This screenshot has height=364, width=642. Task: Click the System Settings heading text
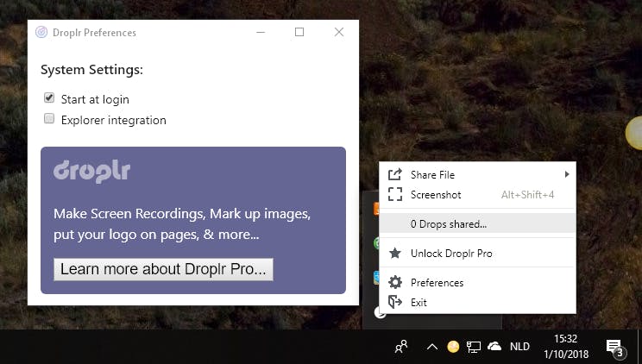coord(91,70)
